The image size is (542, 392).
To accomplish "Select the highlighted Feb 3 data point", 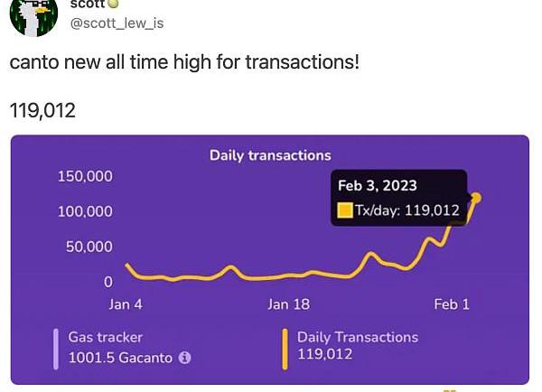I will tap(476, 198).
